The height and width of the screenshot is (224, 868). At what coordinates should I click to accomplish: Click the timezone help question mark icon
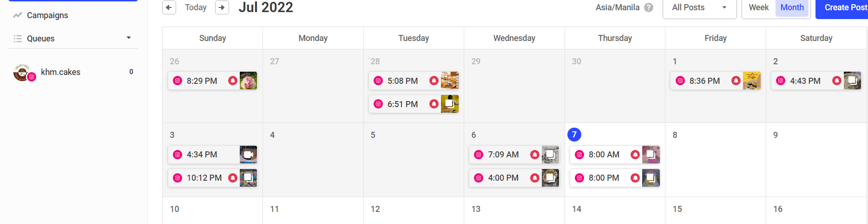coord(649,7)
